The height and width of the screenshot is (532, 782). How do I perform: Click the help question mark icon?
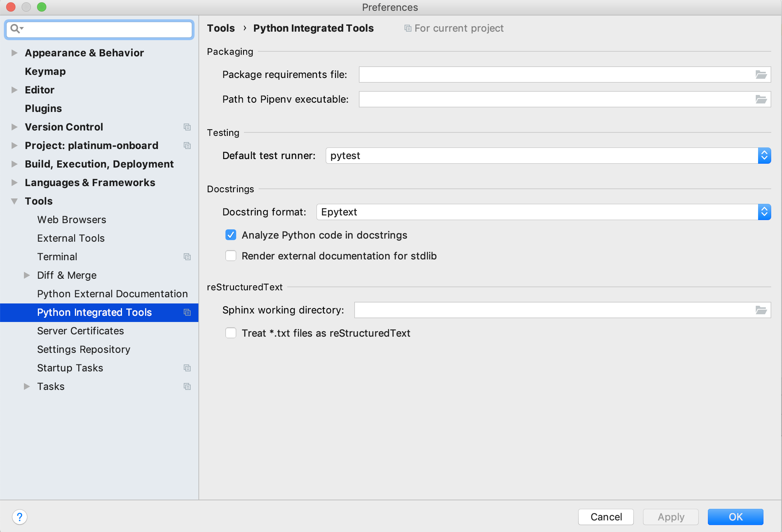(x=19, y=517)
